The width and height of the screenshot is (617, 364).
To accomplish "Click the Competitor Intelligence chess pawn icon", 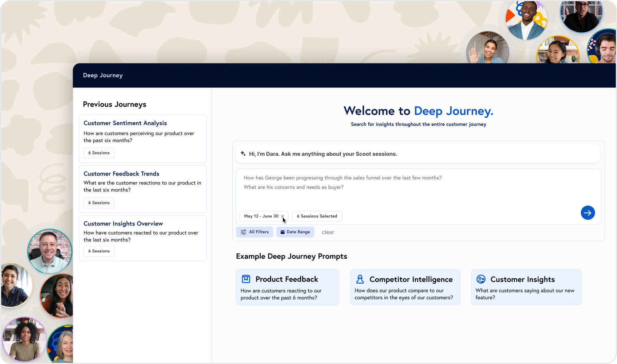I will (360, 279).
